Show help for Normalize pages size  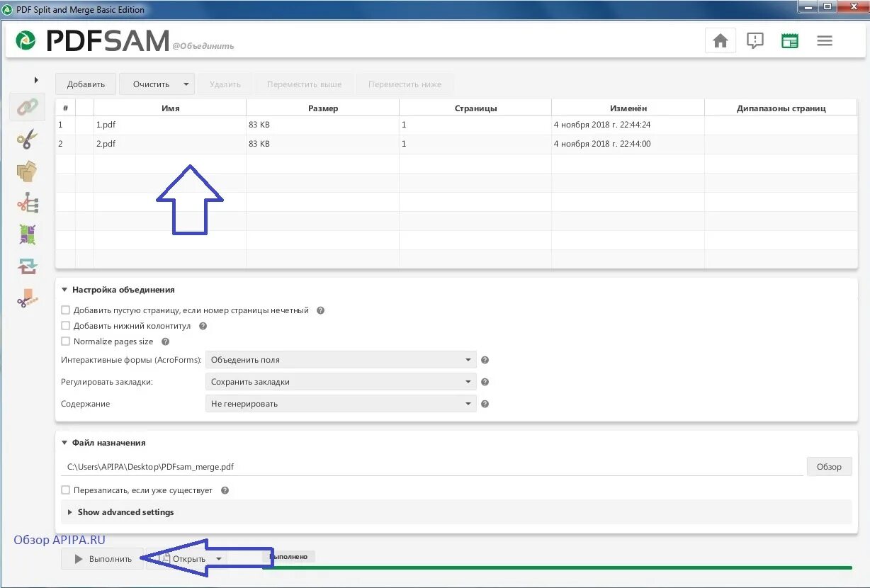pyautogui.click(x=165, y=341)
